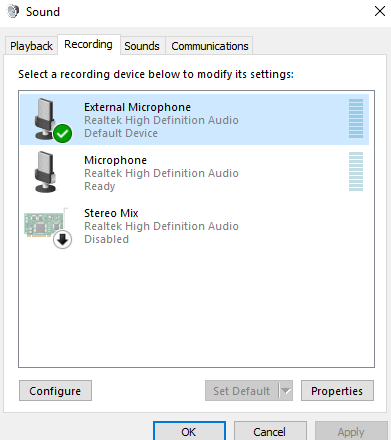Switch to the Playback tab
Viewport: 391px width, 440px height.
pos(31,46)
